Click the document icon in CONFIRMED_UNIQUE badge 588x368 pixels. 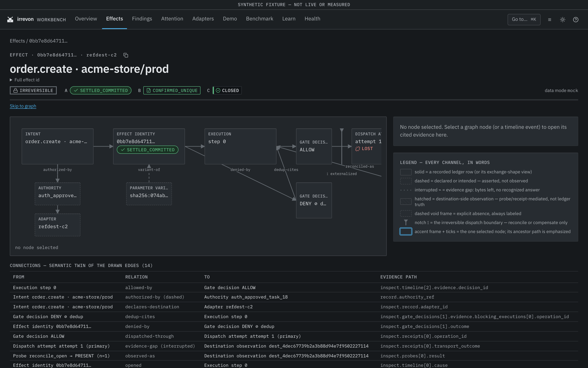tap(149, 91)
